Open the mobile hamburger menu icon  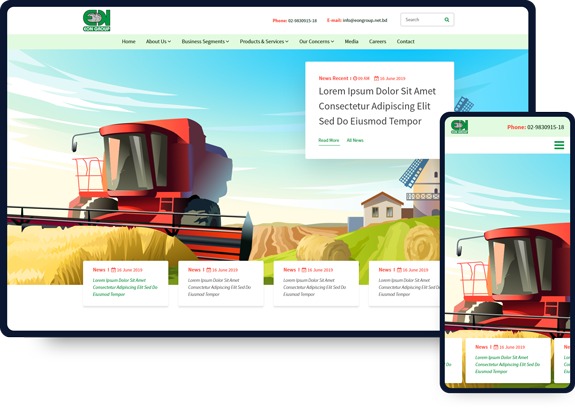pyautogui.click(x=559, y=145)
